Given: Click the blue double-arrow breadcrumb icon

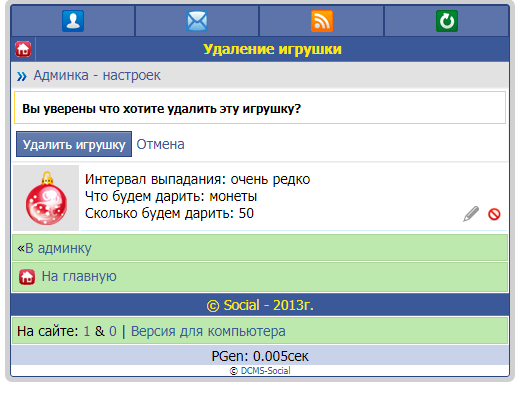Looking at the screenshot, I should (22, 76).
